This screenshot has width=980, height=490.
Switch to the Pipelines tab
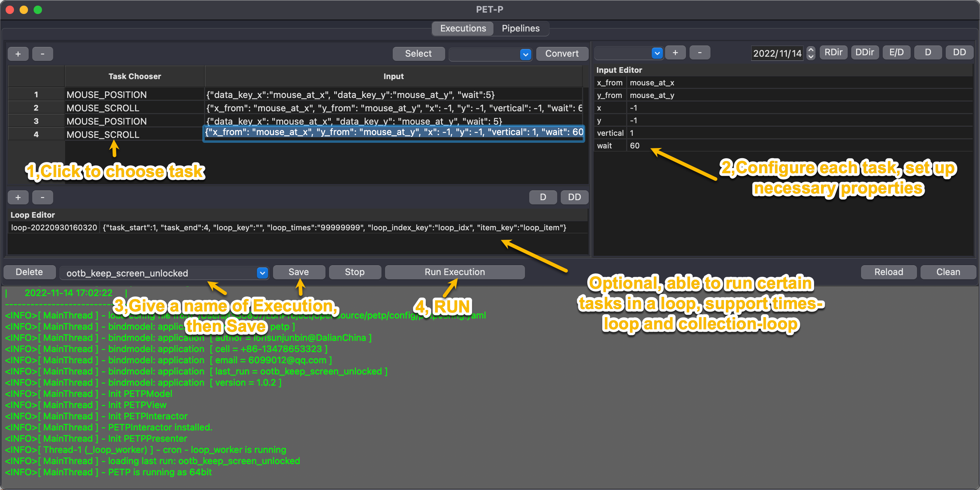coord(520,29)
